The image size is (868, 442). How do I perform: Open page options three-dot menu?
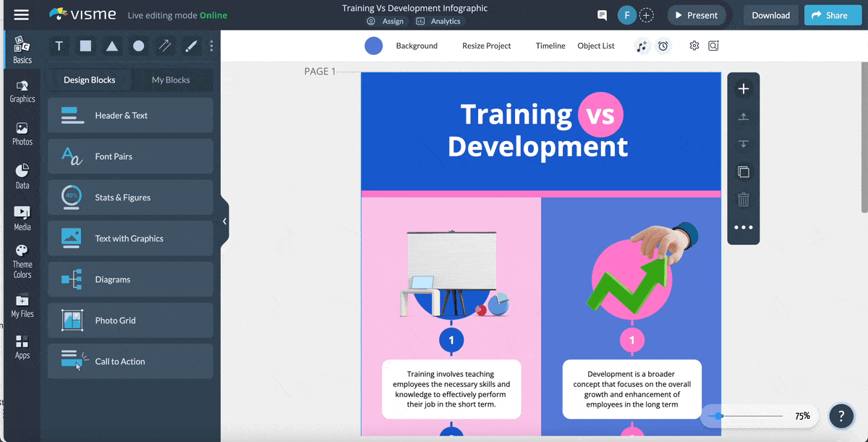pos(743,227)
